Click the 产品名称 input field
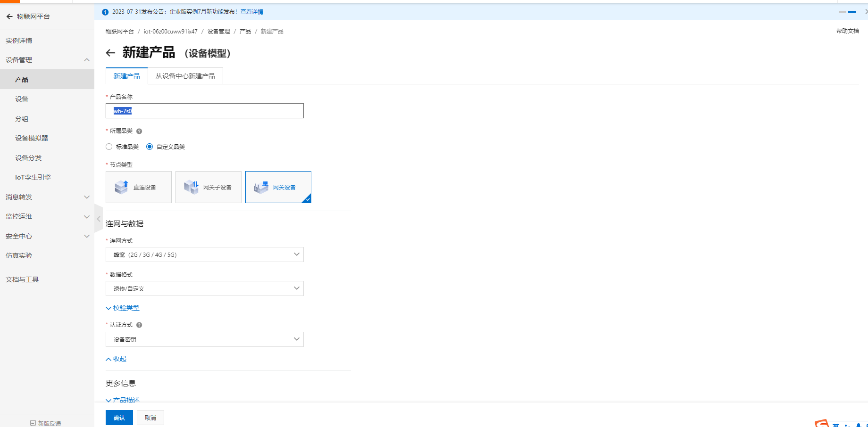This screenshot has width=868, height=427. (205, 111)
